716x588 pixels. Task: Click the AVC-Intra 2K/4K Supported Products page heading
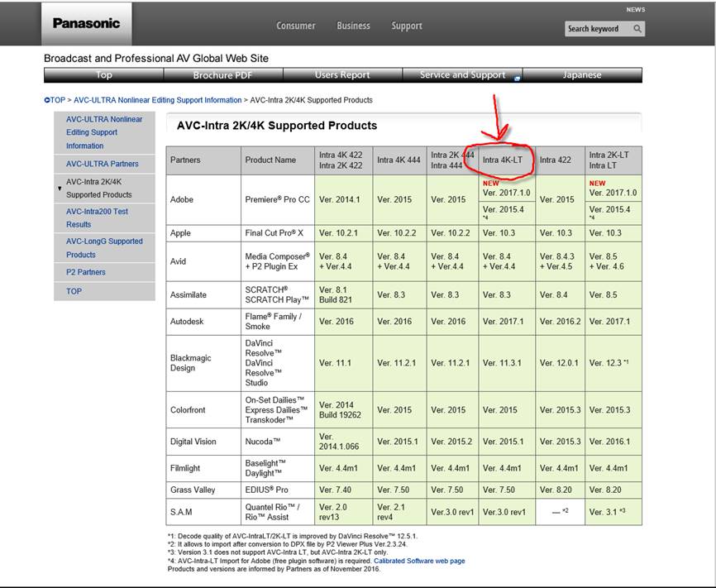pos(277,126)
